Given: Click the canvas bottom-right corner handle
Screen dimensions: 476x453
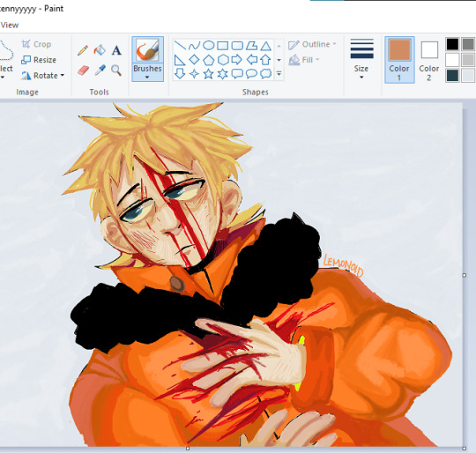Looking at the screenshot, I should coord(464,448).
